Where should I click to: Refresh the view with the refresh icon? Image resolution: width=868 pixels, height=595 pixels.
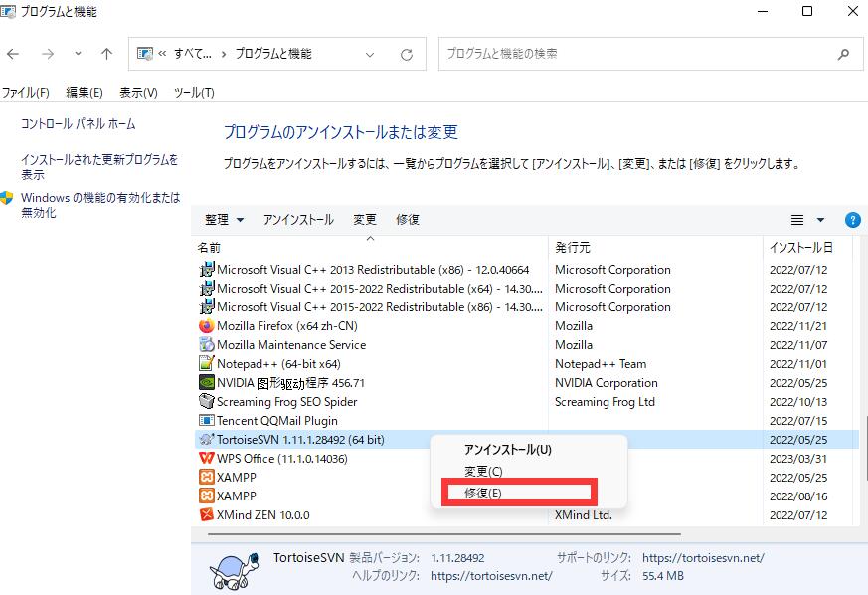[x=407, y=54]
